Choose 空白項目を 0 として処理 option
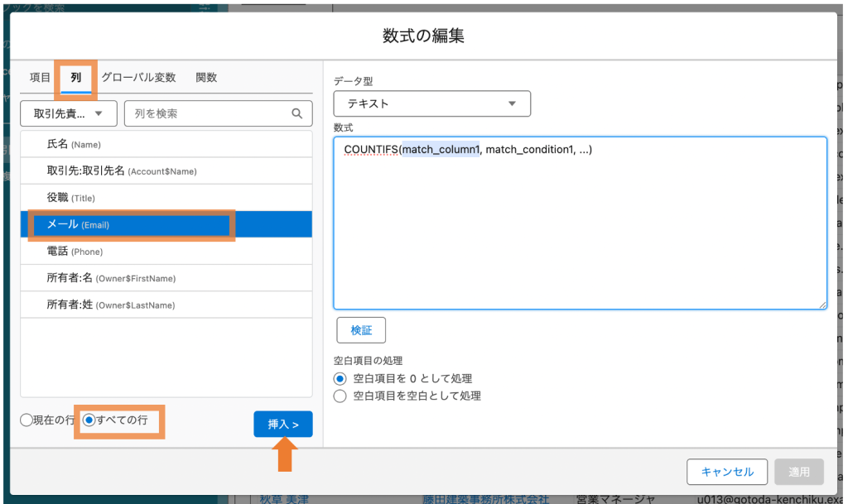This screenshot has height=504, width=848. (340, 378)
